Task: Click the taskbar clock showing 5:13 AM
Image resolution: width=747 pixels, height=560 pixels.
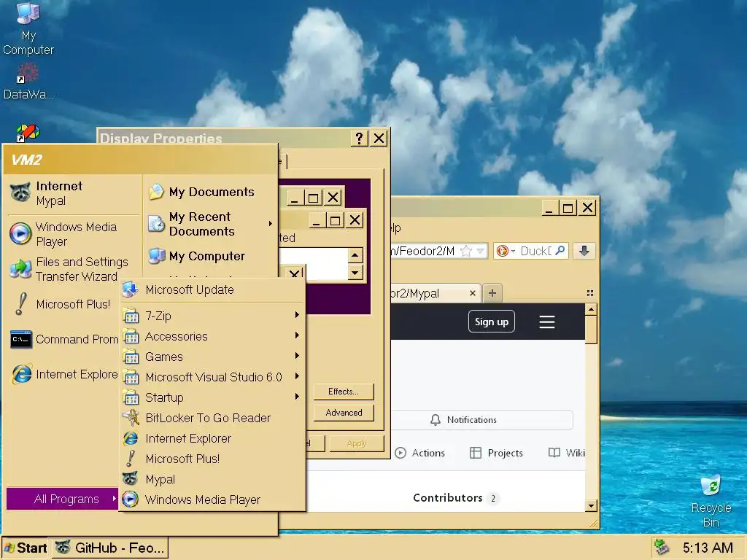Action: [x=708, y=548]
